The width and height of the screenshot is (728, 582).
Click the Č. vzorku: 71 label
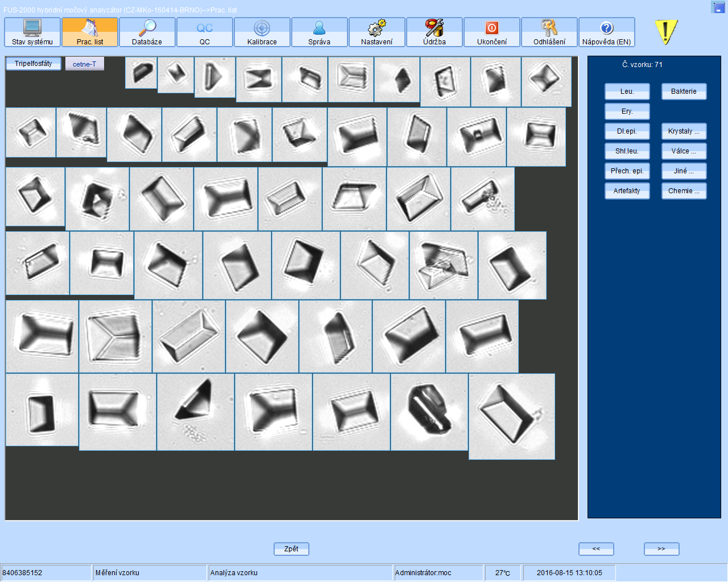pos(642,65)
